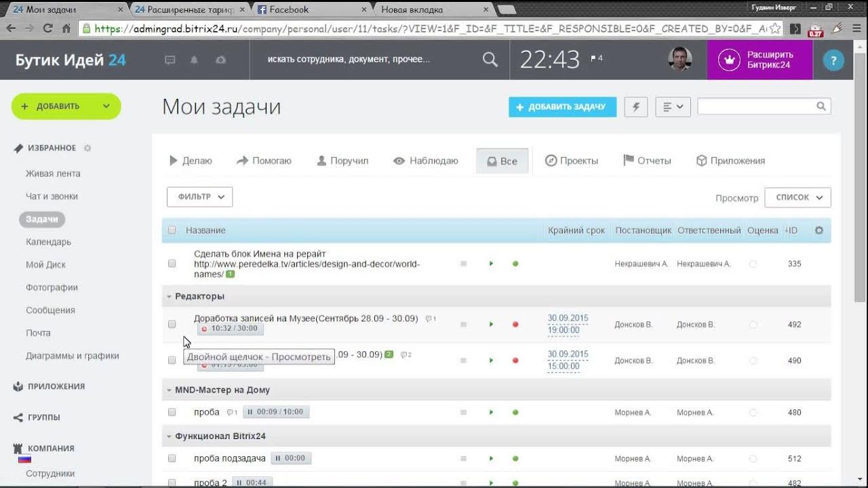Start task 490 with its play icon

pyautogui.click(x=491, y=361)
